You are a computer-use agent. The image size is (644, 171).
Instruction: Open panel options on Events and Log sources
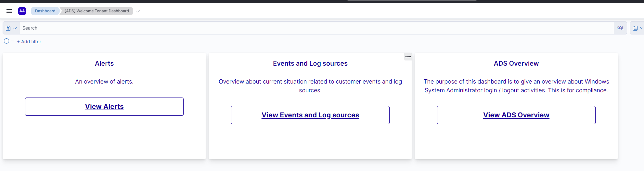click(408, 57)
